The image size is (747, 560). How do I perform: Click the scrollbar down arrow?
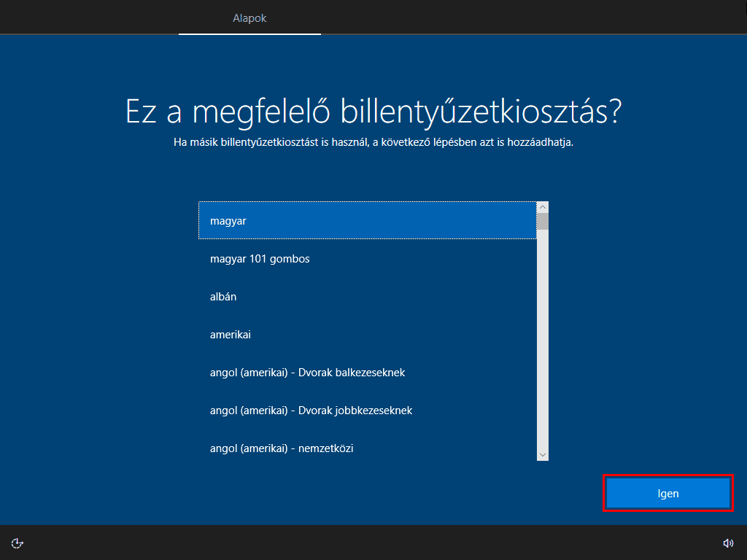542,454
